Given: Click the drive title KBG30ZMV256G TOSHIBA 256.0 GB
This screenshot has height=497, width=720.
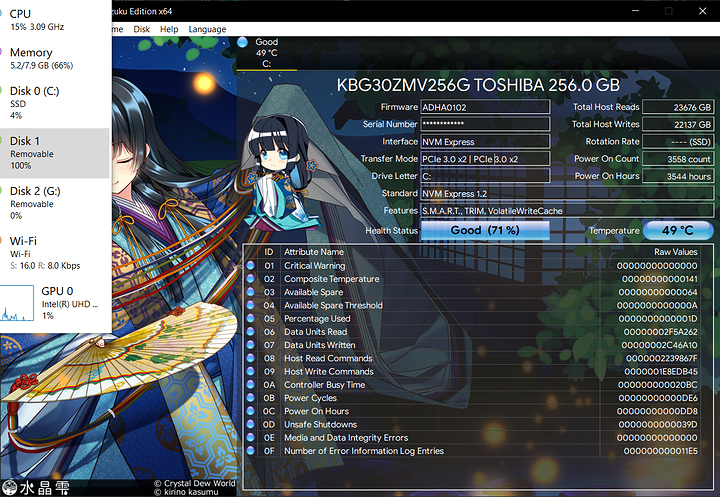Looking at the screenshot, I should click(x=478, y=85).
